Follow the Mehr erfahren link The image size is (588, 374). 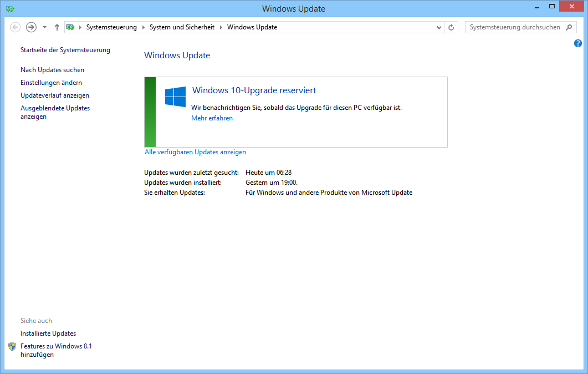[x=212, y=118]
